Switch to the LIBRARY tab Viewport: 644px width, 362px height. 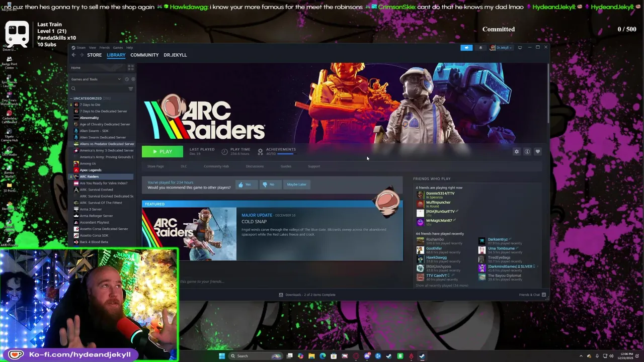click(x=116, y=55)
